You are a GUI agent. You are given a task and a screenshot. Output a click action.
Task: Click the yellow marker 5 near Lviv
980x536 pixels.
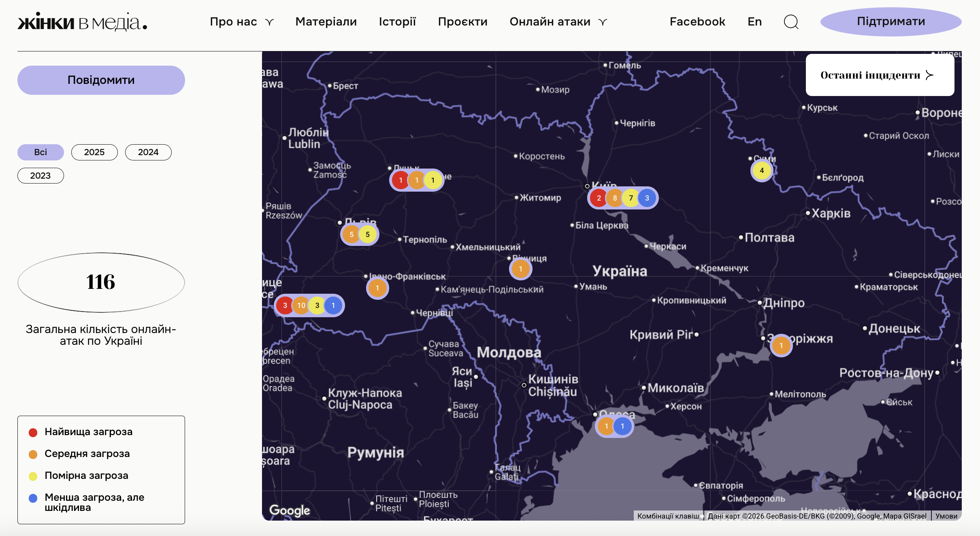[367, 235]
